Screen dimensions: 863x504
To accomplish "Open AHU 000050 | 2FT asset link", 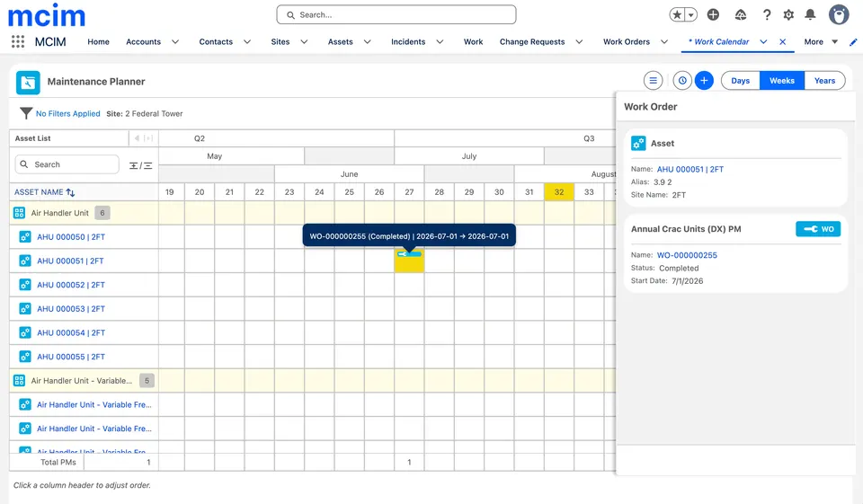I will tap(70, 237).
